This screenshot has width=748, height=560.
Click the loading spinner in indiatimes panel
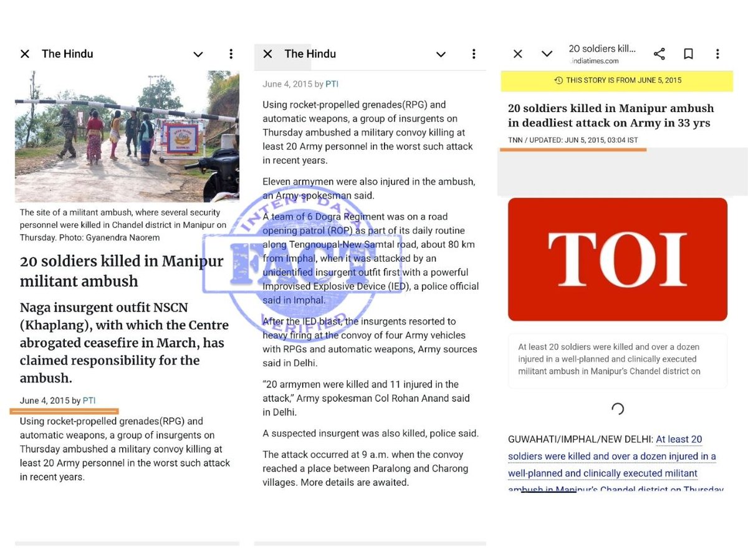point(618,409)
